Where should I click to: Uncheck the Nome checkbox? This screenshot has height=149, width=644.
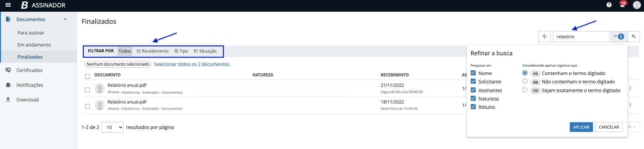tap(473, 73)
